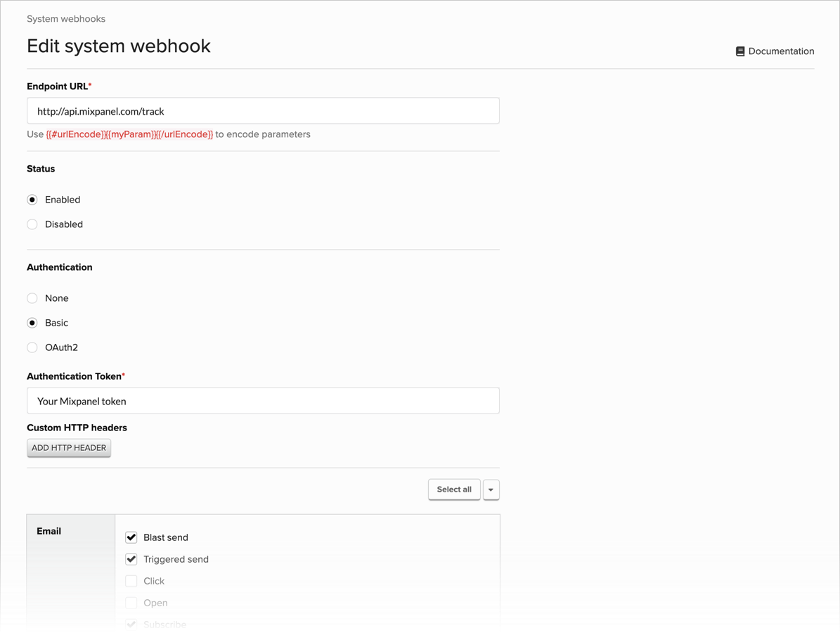Uncheck the Blast send checkbox
The width and height of the screenshot is (840, 633).
[131, 537]
